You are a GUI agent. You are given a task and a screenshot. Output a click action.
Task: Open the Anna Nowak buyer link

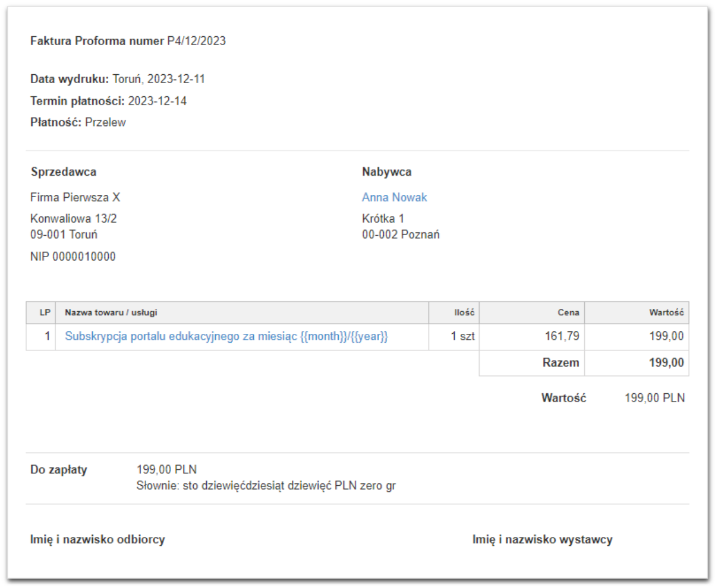(x=394, y=197)
